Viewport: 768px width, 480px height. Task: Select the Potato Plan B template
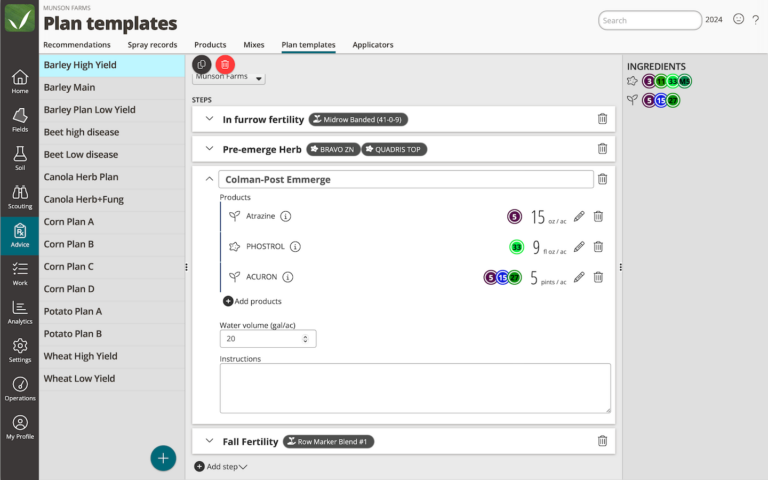pos(112,334)
